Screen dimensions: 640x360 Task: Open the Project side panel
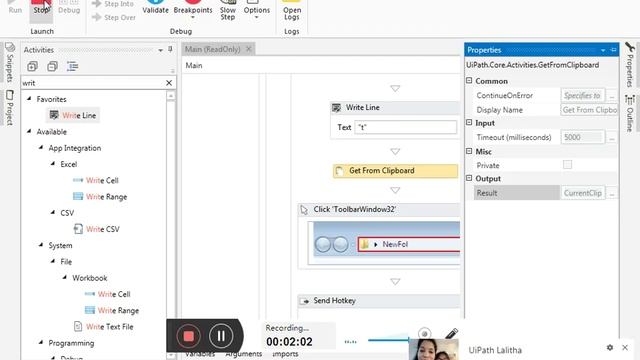[10, 107]
